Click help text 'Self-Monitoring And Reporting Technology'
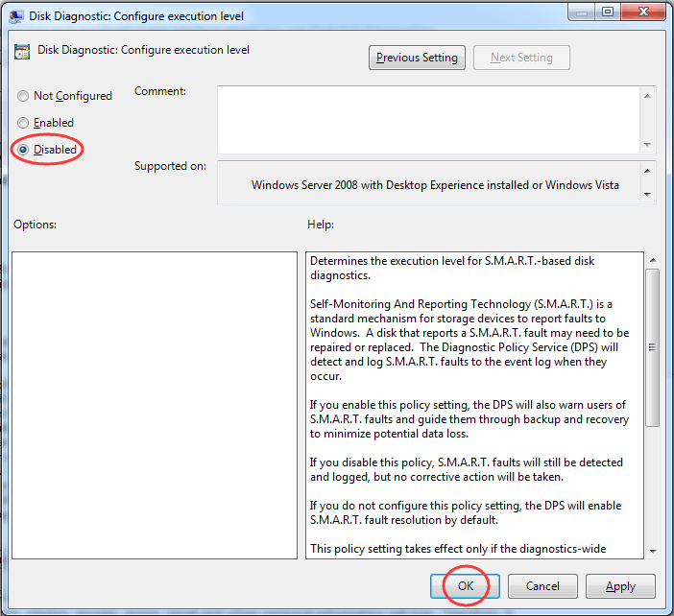 tap(421, 304)
